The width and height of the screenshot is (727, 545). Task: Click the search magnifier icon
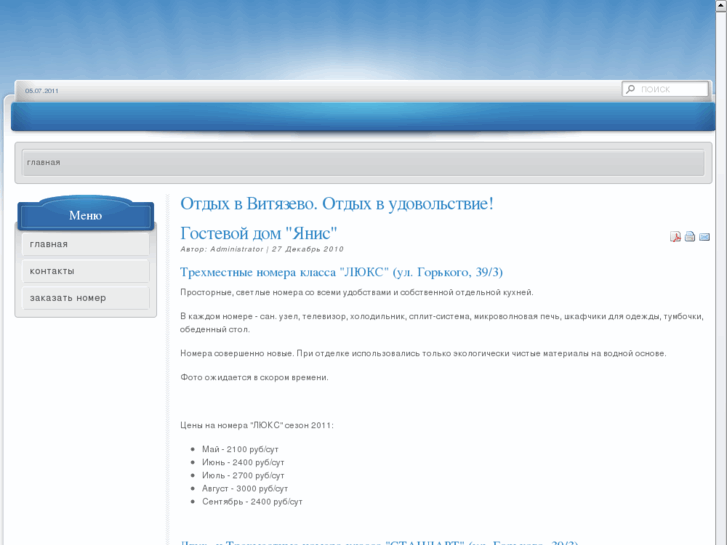click(631, 89)
